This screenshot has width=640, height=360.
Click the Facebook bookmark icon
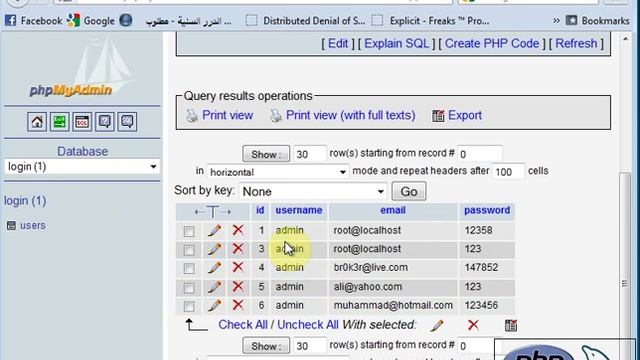(11, 20)
